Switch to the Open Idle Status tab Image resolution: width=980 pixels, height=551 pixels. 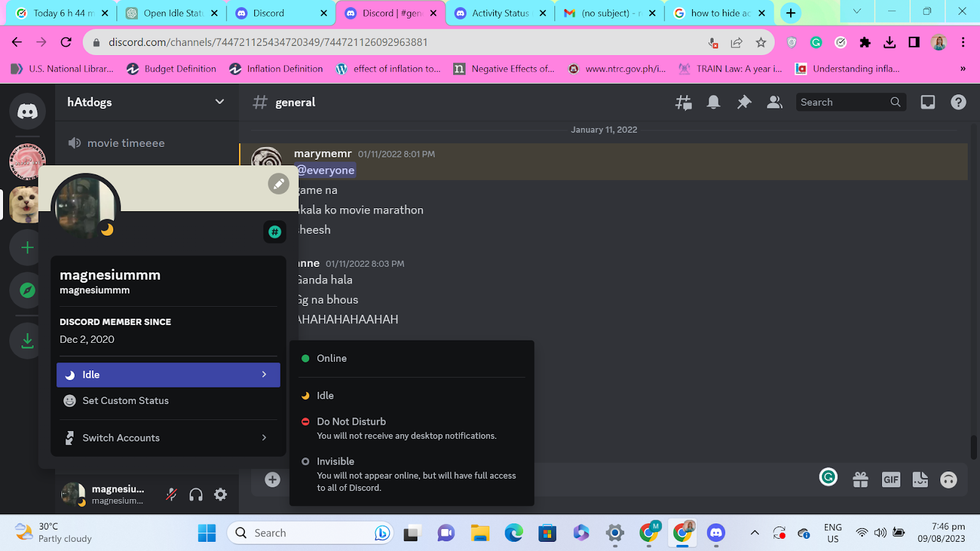click(x=173, y=13)
